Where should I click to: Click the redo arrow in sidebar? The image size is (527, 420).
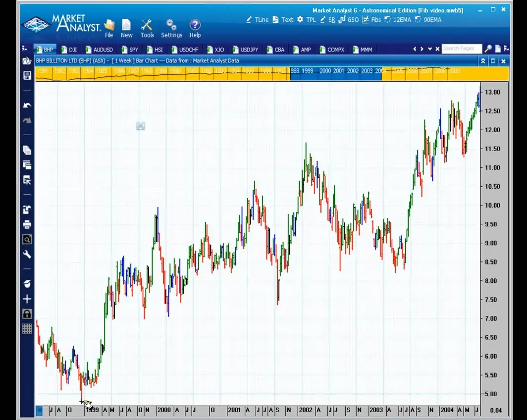click(x=27, y=120)
